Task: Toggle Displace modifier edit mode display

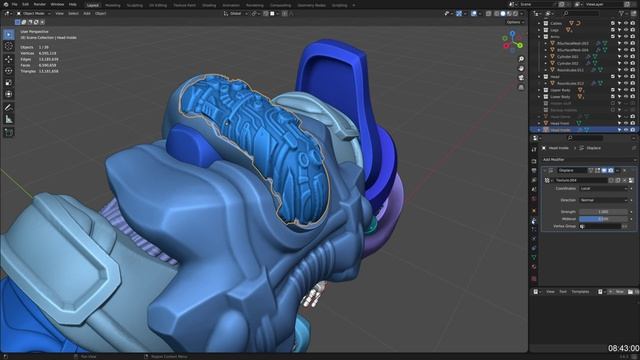Action: (598, 170)
